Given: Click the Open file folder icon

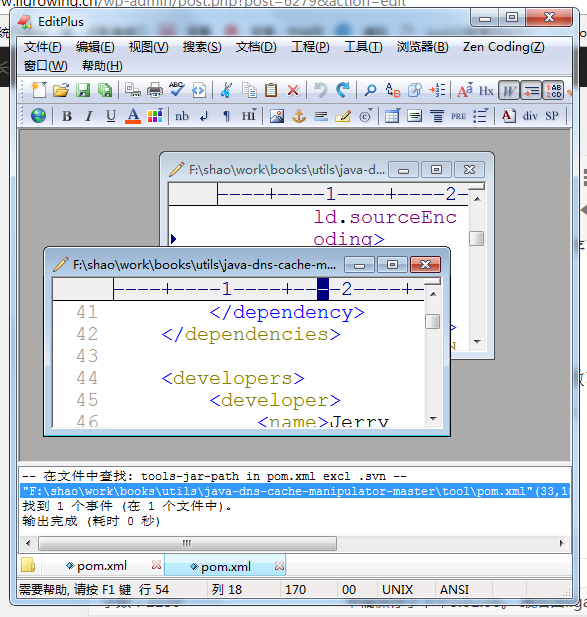Looking at the screenshot, I should click(x=61, y=90).
